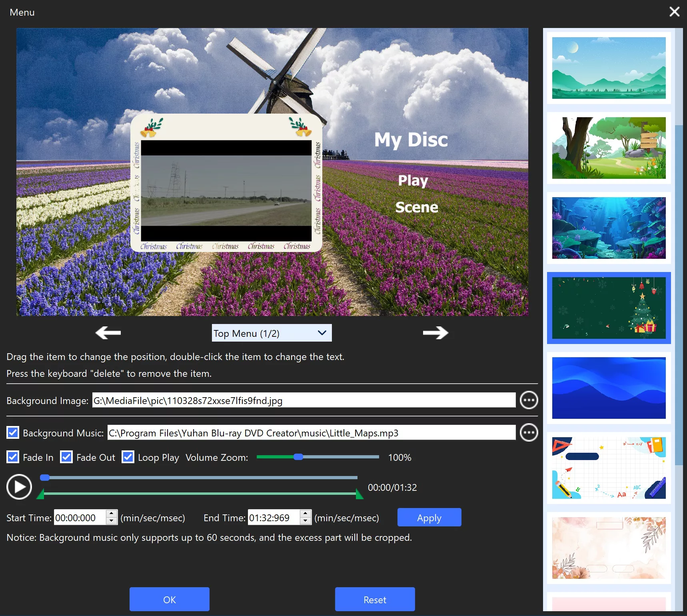Viewport: 687px width, 616px height.
Task: Click the Reset button
Action: click(375, 599)
